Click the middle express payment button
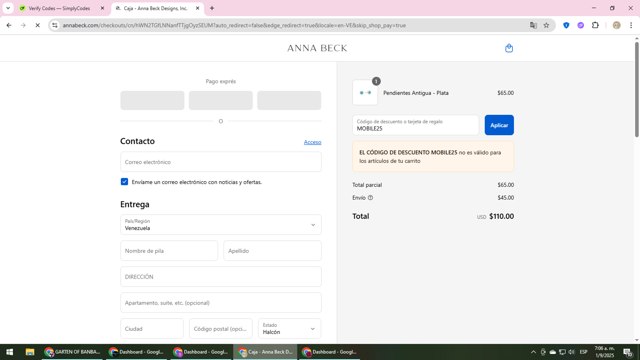The image size is (640, 360). click(221, 100)
